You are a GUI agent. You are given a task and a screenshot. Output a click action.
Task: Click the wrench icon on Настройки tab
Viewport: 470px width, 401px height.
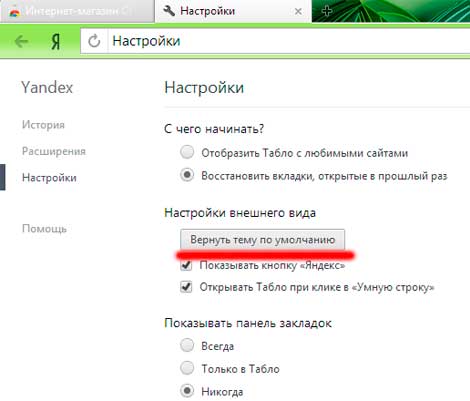[169, 11]
